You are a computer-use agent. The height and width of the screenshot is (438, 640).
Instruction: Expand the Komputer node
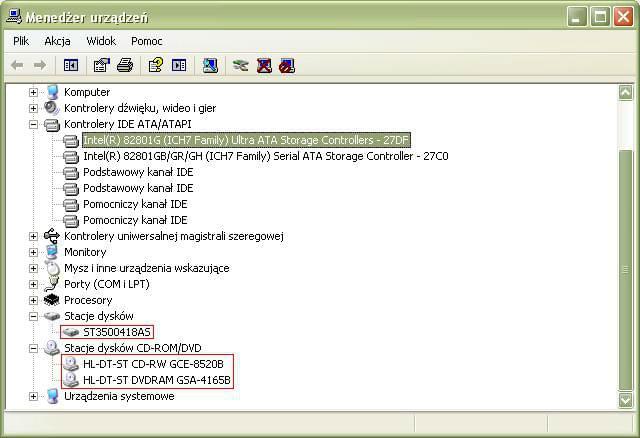coord(33,92)
